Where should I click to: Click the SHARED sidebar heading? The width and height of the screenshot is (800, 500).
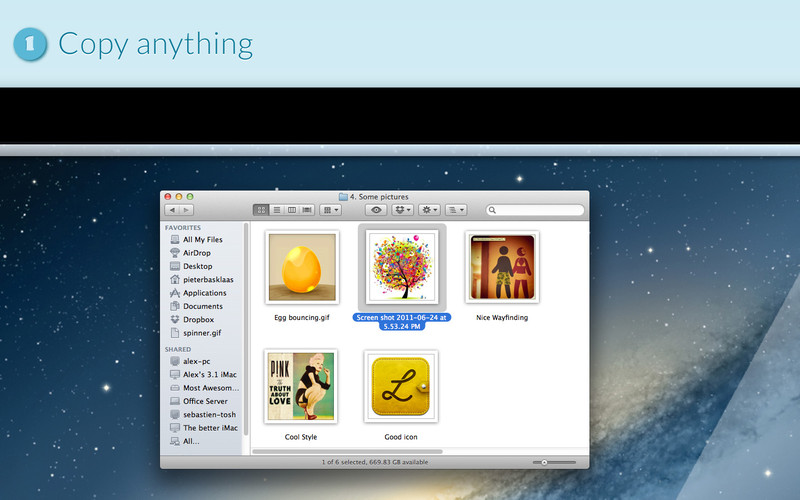[x=178, y=349]
